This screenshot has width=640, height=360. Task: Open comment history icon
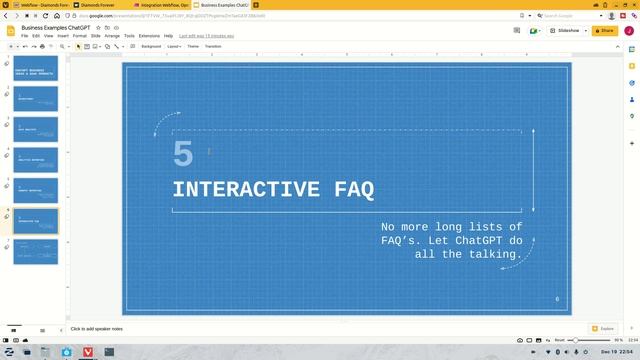coord(517,31)
